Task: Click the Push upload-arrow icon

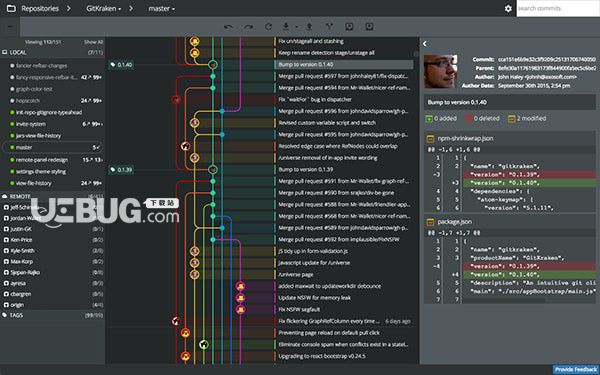Action: tap(309, 26)
